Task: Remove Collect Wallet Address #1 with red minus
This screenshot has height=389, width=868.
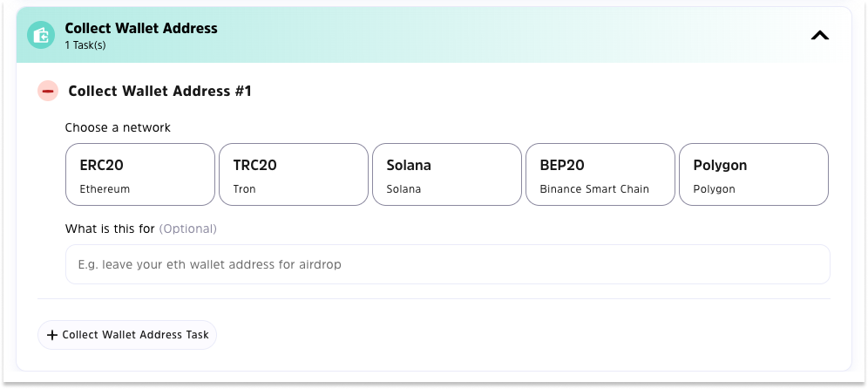Action: (48, 91)
